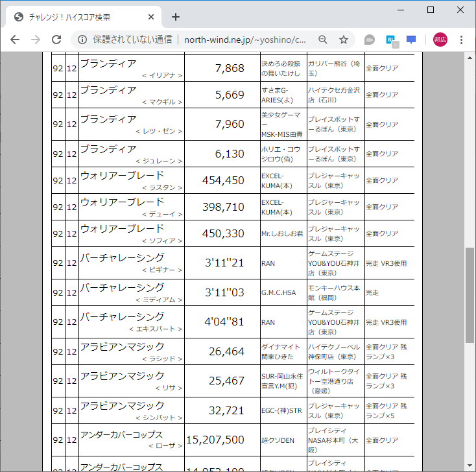Click the scrollbar down arrow
Image resolution: width=476 pixels, height=472 pixels.
point(470,466)
